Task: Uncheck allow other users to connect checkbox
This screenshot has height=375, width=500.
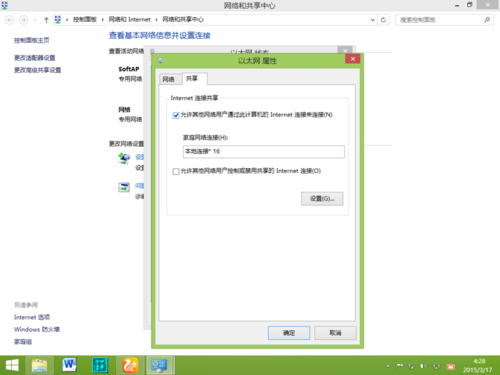Action: [176, 115]
